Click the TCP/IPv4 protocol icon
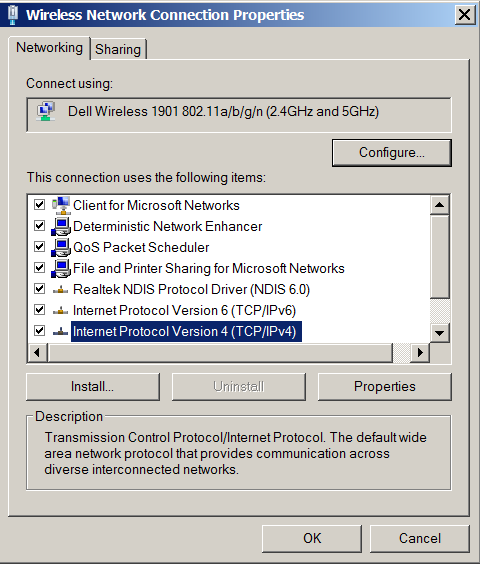Screen dimensions: 480x564 pos(60,331)
